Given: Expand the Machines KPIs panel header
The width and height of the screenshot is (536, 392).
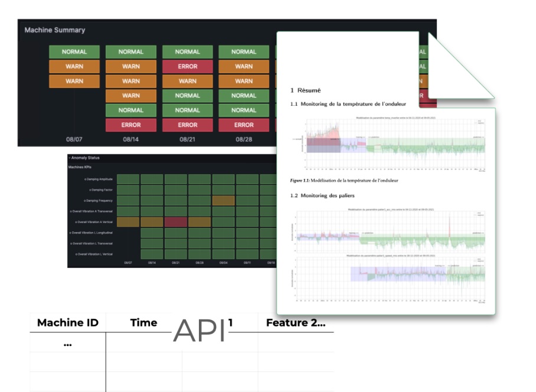Looking at the screenshot, I should pyautogui.click(x=80, y=167).
